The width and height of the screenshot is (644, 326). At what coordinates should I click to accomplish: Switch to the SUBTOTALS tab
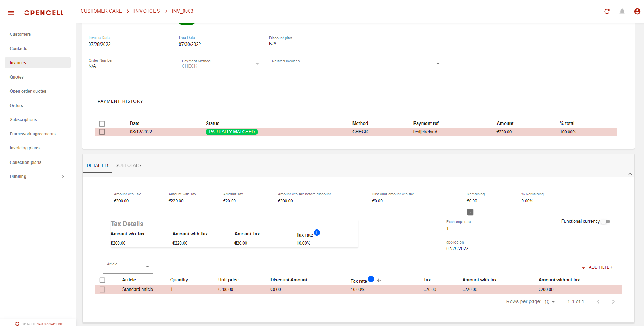128,165
